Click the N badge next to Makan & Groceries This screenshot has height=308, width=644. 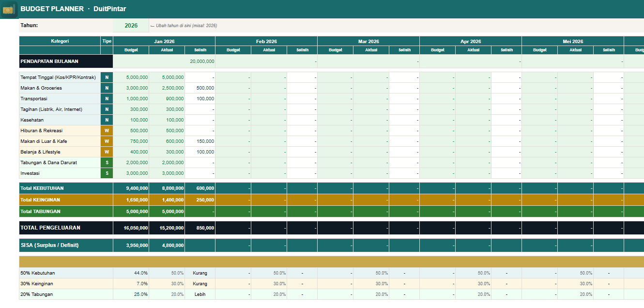(106, 88)
